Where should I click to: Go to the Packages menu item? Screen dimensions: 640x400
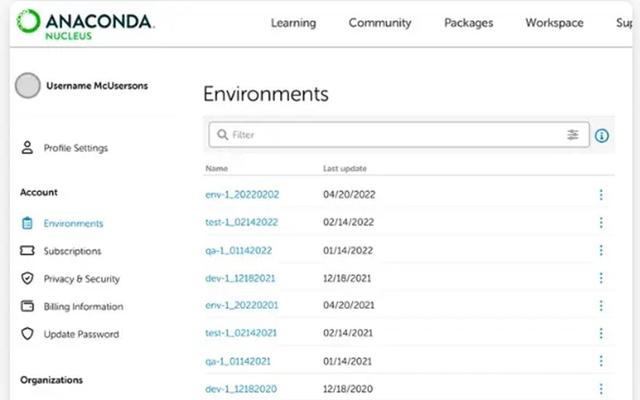click(468, 23)
